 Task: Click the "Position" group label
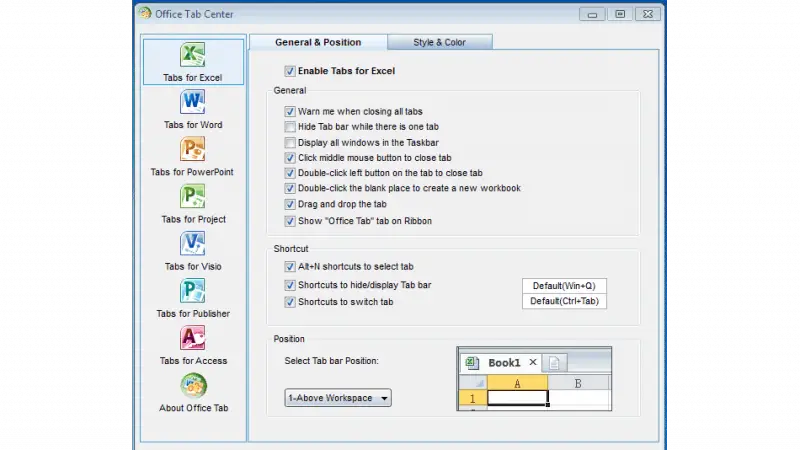[289, 339]
